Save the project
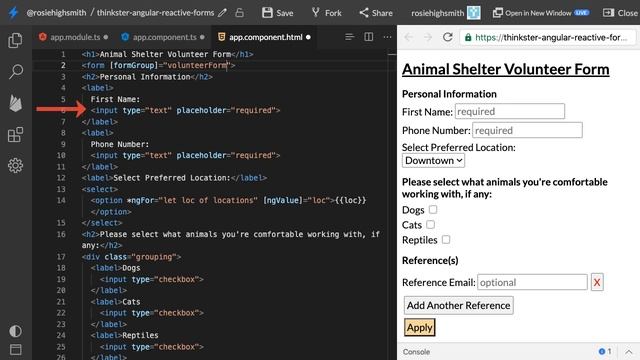Image resolution: width=640 pixels, height=360 pixels. click(x=278, y=13)
